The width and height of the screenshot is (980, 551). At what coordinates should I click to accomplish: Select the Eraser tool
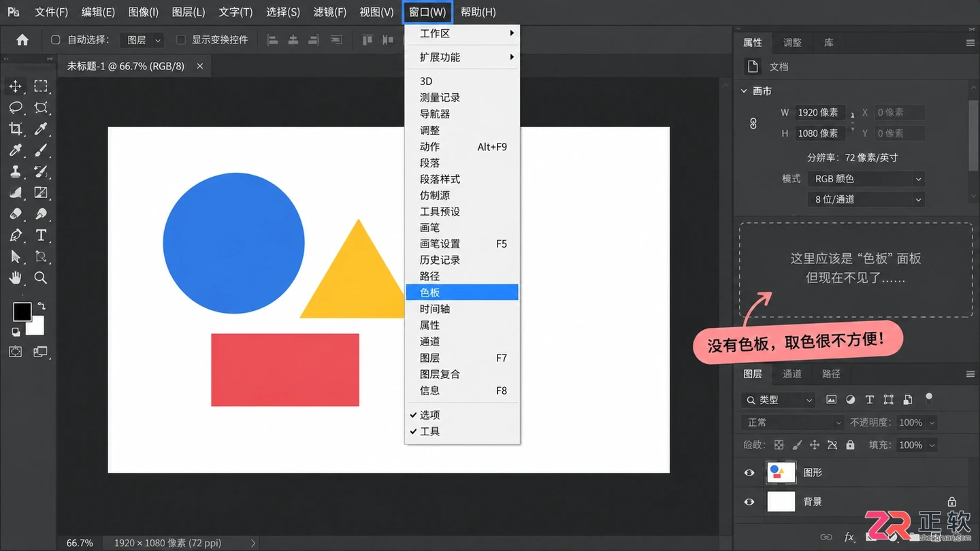pyautogui.click(x=15, y=214)
